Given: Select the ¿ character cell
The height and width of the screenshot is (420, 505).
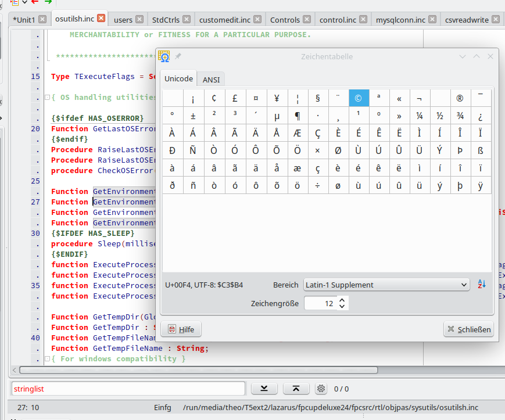Looking at the screenshot, I should click(x=481, y=116).
